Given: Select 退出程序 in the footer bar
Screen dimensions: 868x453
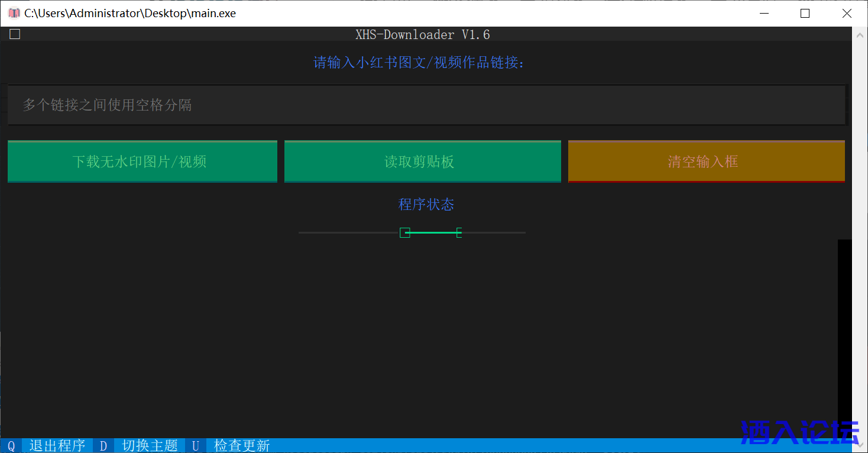Looking at the screenshot, I should tap(57, 445).
